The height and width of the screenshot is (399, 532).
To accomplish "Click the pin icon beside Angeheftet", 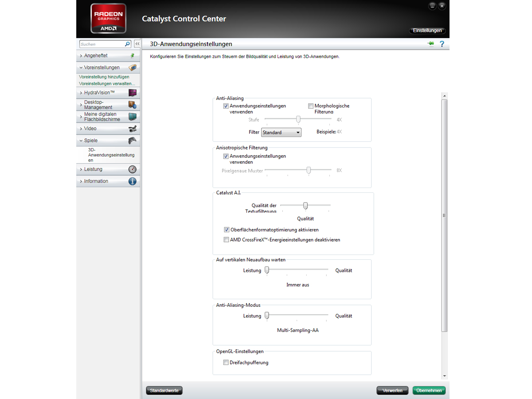I will (132, 56).
